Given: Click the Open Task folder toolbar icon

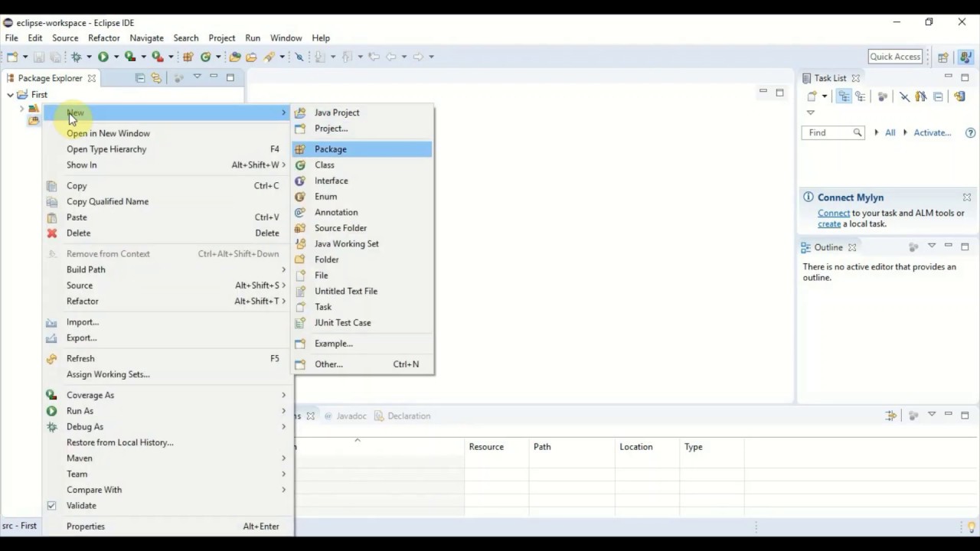Looking at the screenshot, I should click(251, 57).
